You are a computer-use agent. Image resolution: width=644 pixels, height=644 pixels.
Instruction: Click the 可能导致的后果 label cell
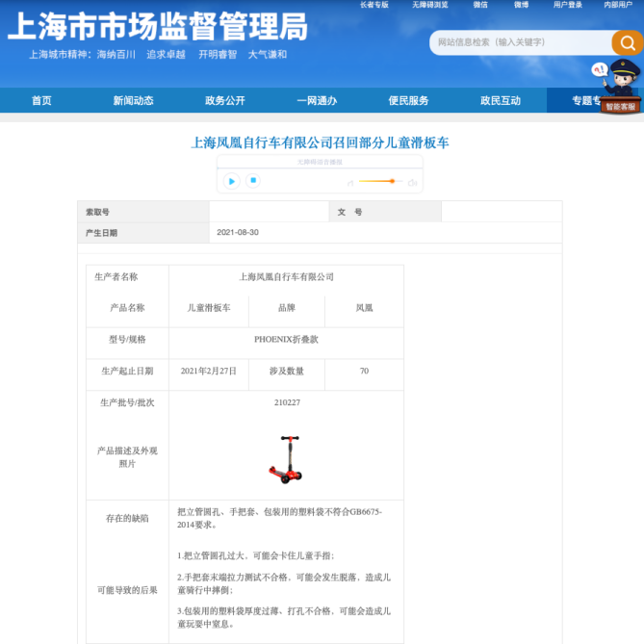[127, 590]
